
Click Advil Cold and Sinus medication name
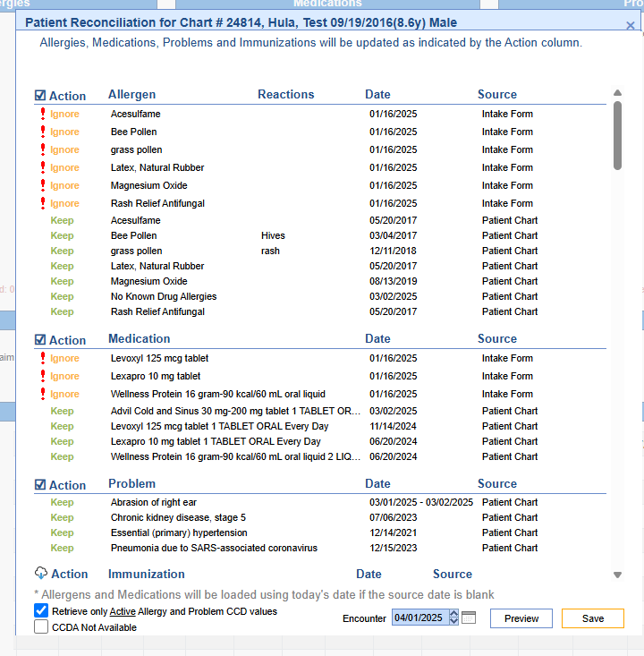tap(235, 411)
